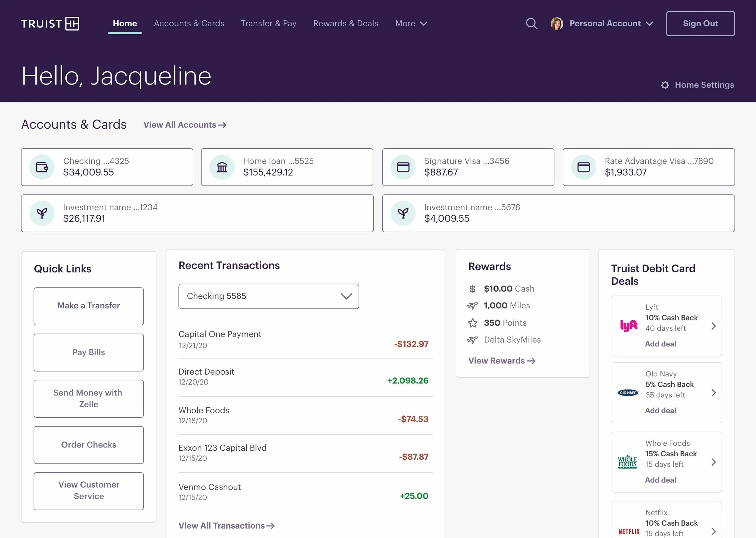Click the Investment ...1234 plant icon
The width and height of the screenshot is (756, 538).
click(x=42, y=213)
